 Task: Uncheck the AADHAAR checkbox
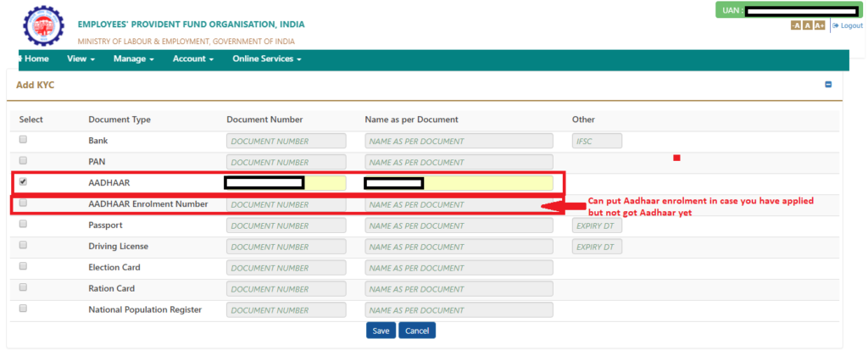23,181
